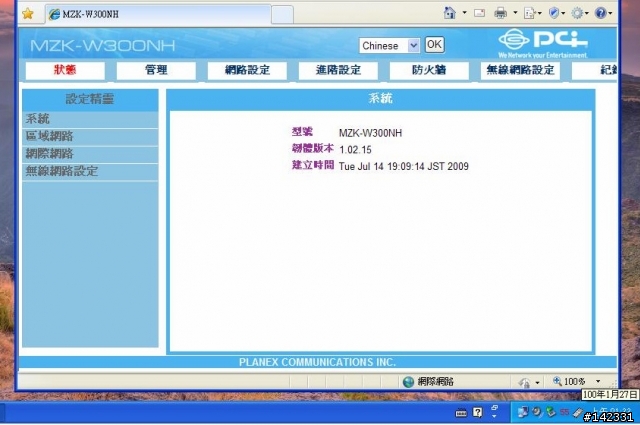The image size is (640, 425).
Task: Open the Page menu icon
Action: tap(530, 13)
